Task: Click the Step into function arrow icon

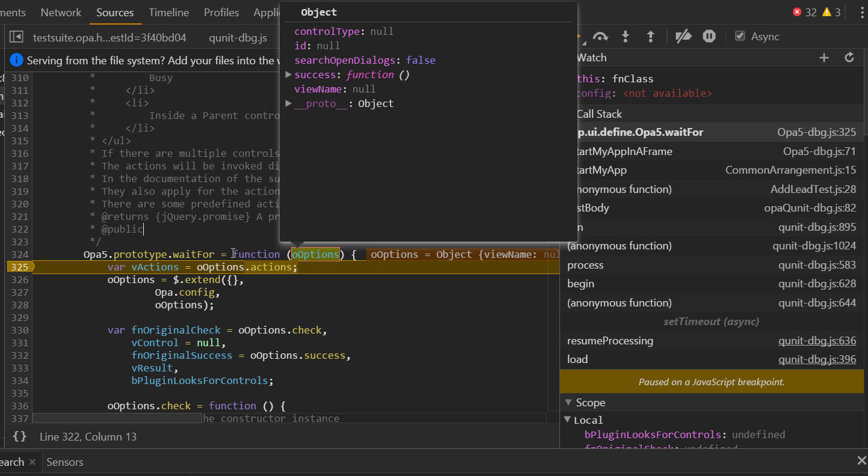Action: pos(626,37)
